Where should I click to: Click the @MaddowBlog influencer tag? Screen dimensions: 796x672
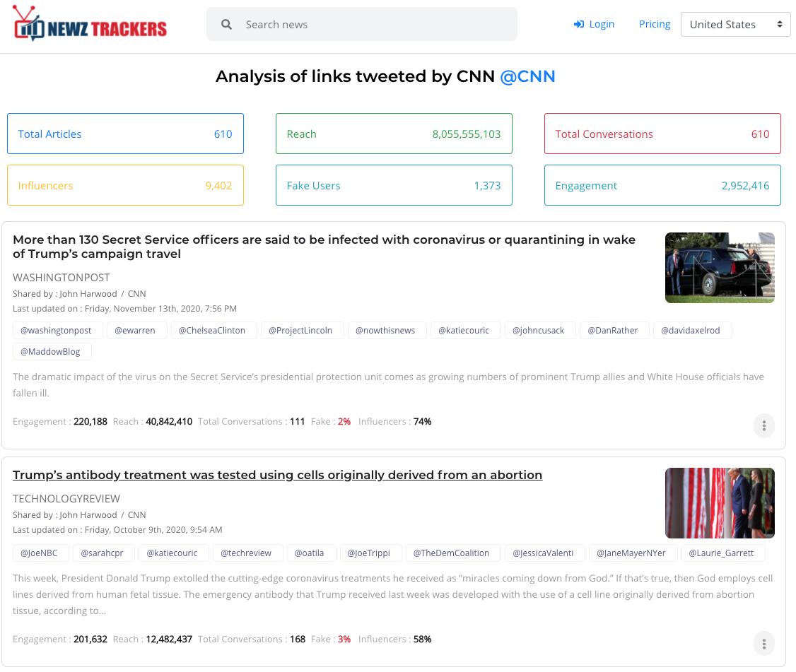[52, 352]
